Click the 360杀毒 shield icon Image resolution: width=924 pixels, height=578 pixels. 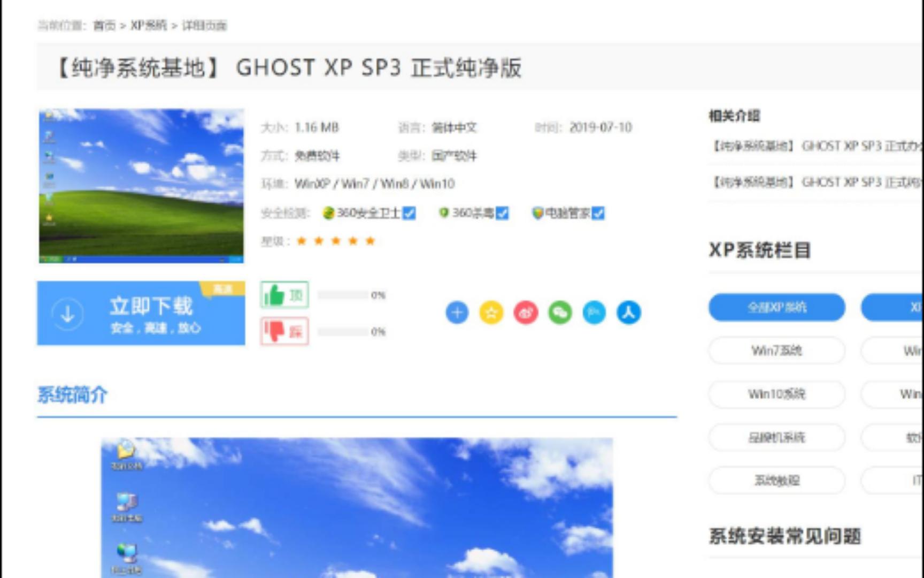443,213
